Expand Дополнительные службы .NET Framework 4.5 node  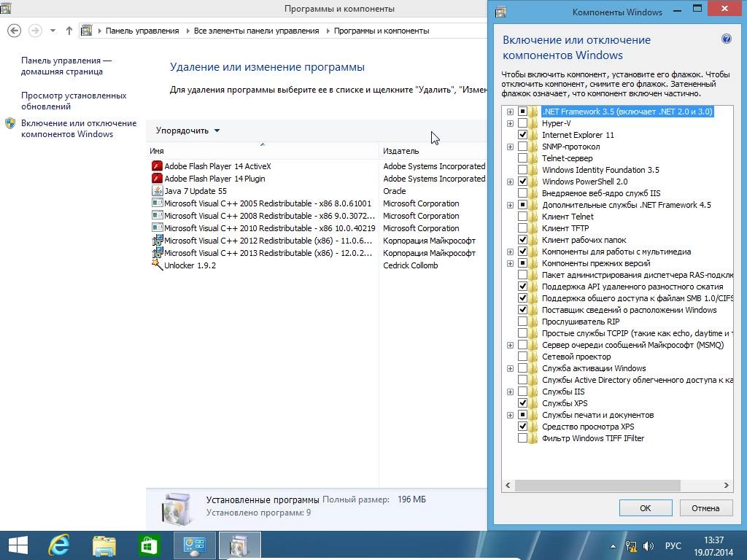coord(510,205)
